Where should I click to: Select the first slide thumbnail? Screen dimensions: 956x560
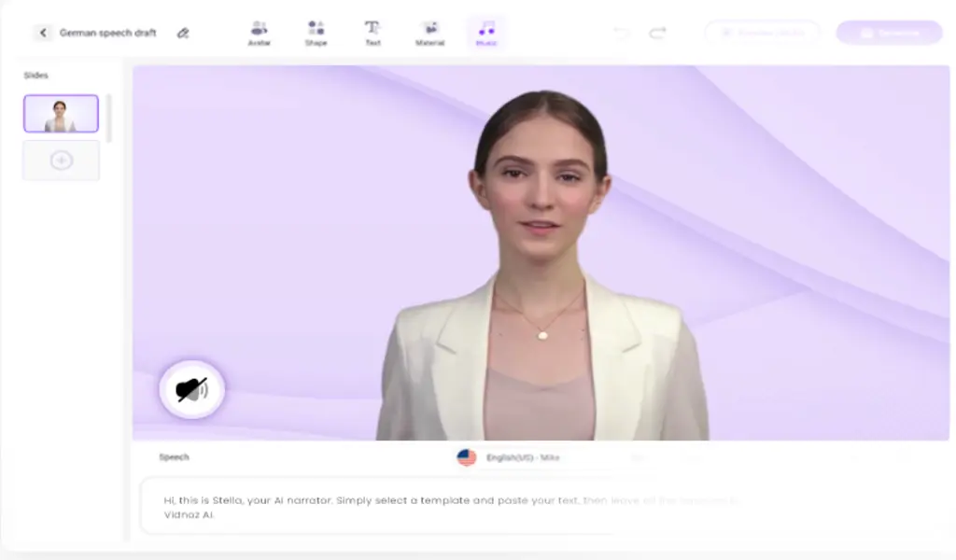[x=61, y=113]
